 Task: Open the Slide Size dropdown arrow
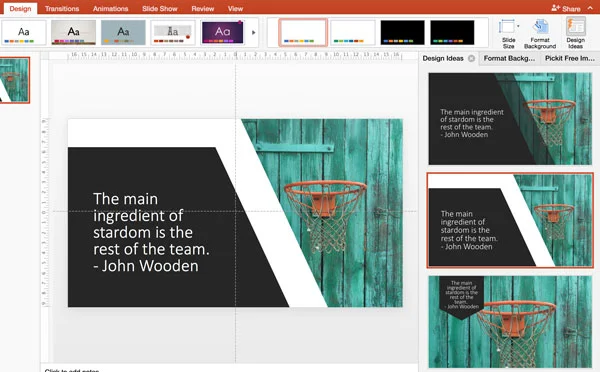[518, 26]
